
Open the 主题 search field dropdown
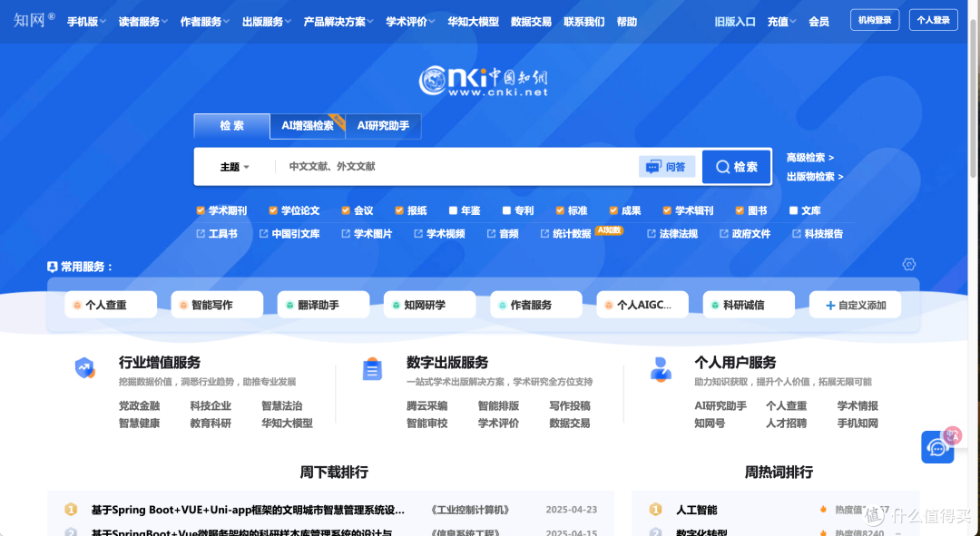point(235,167)
